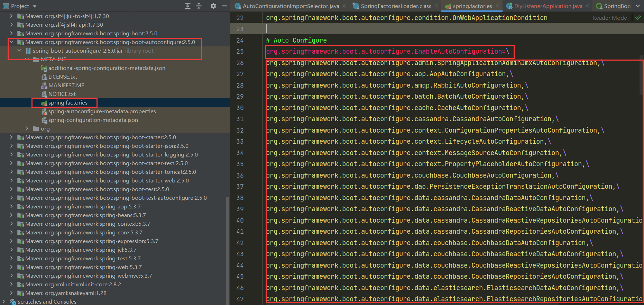
Task: Close AutoConfigurationImportSelector.java tab
Action: click(x=344, y=6)
